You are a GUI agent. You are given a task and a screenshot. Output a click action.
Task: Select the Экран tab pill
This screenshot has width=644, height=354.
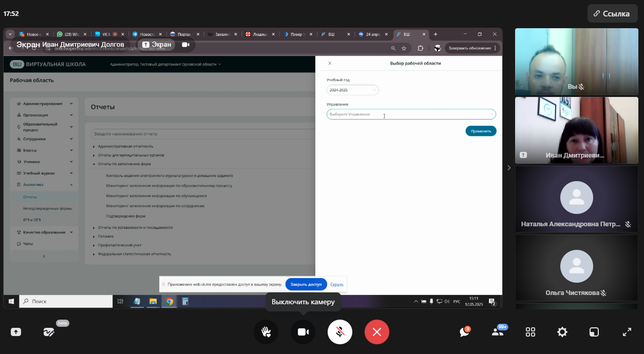coord(157,45)
